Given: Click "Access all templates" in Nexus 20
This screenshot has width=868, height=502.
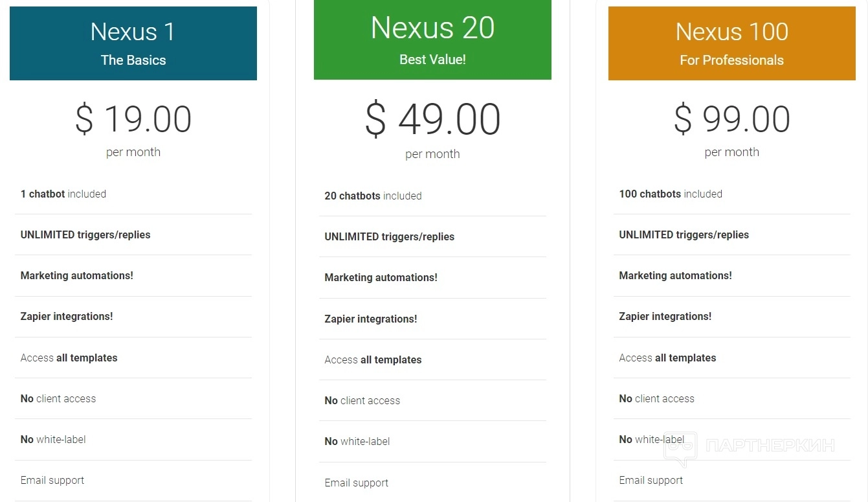Looking at the screenshot, I should pyautogui.click(x=373, y=359).
